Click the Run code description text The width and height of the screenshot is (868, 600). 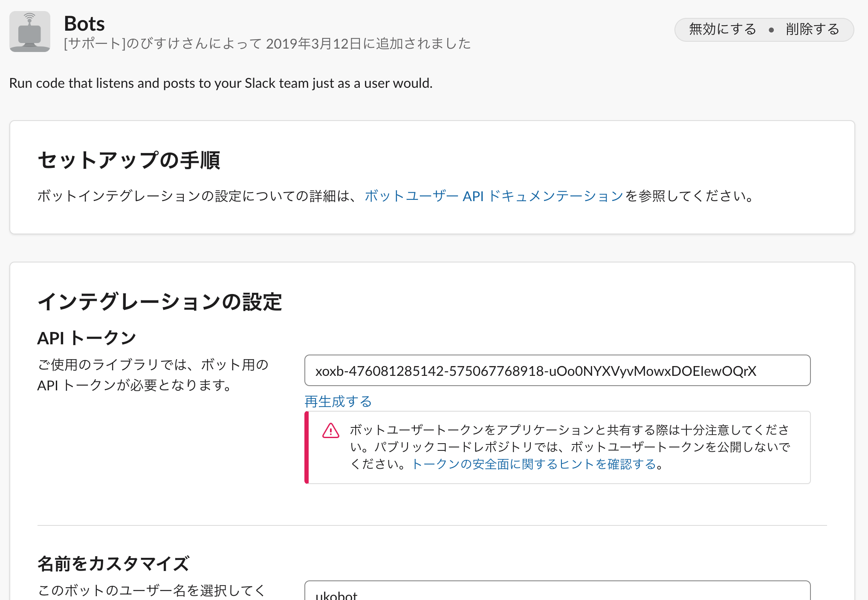coord(221,83)
